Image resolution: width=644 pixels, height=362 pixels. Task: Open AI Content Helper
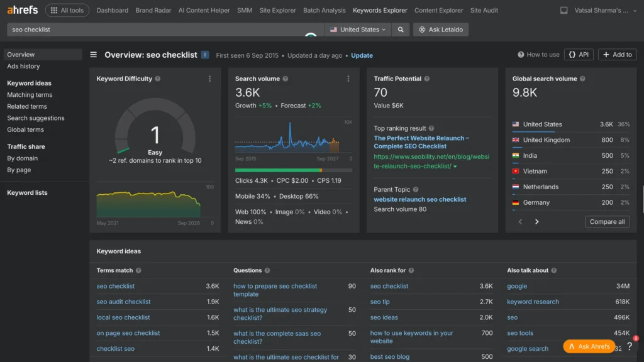[204, 10]
